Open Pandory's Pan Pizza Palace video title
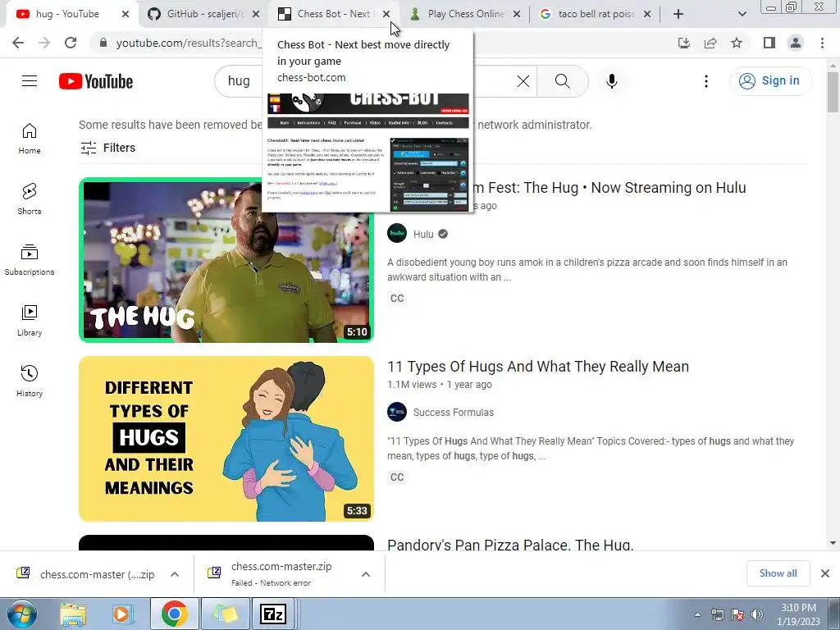This screenshot has width=840, height=630. [510, 545]
